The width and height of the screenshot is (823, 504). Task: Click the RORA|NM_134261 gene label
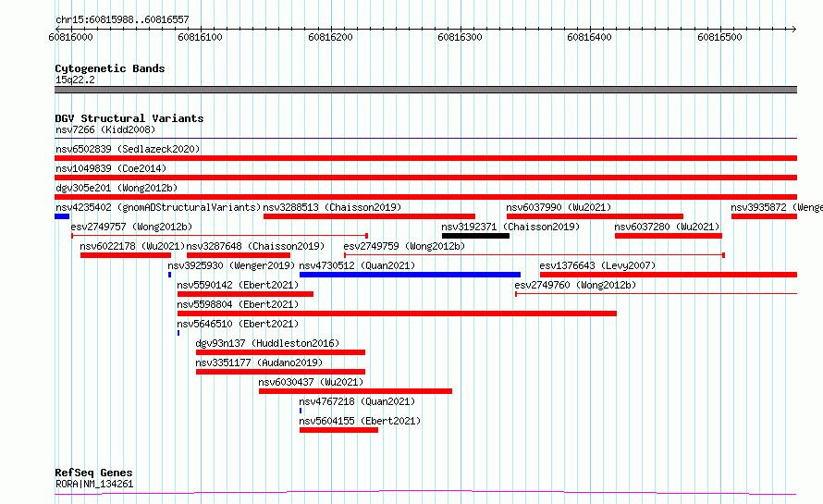94,484
